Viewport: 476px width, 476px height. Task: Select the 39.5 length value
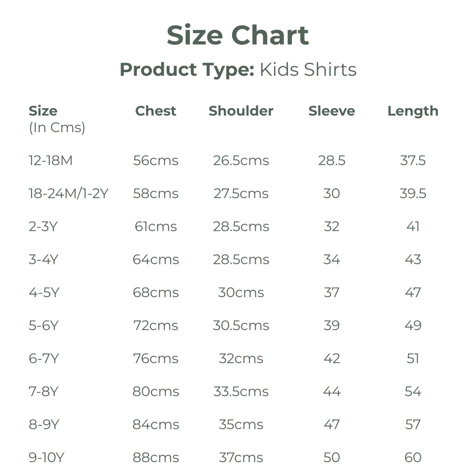point(413,194)
